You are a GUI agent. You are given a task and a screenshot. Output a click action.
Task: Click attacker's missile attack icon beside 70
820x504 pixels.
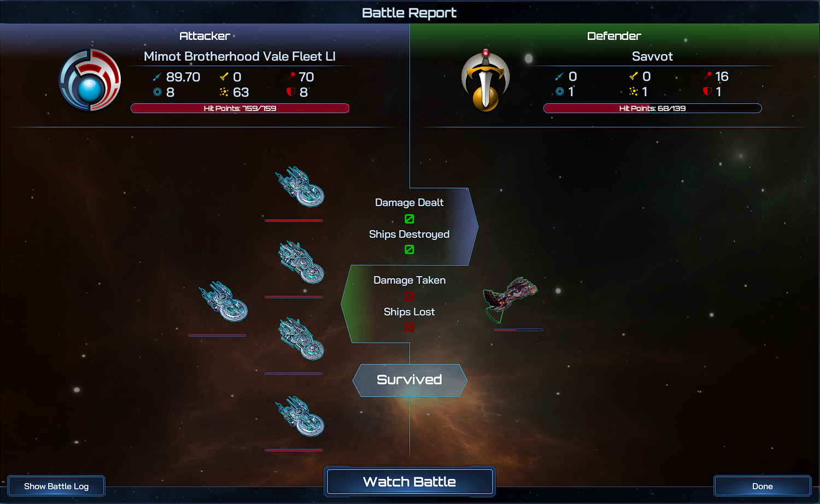pyautogui.click(x=291, y=77)
